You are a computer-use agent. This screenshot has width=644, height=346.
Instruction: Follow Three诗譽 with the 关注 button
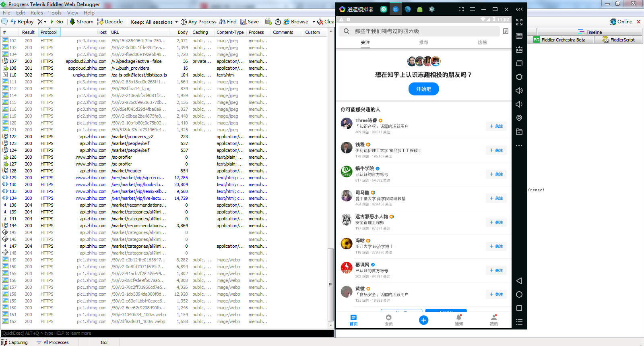click(496, 126)
